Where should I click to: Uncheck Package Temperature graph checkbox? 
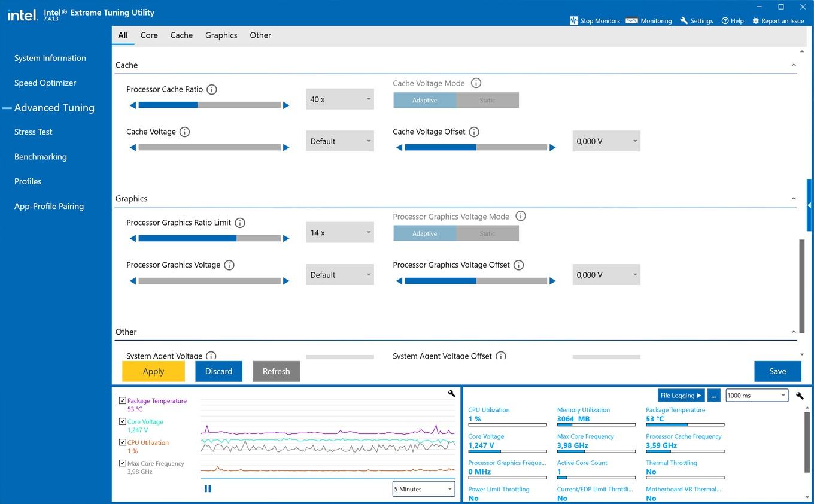pos(123,400)
